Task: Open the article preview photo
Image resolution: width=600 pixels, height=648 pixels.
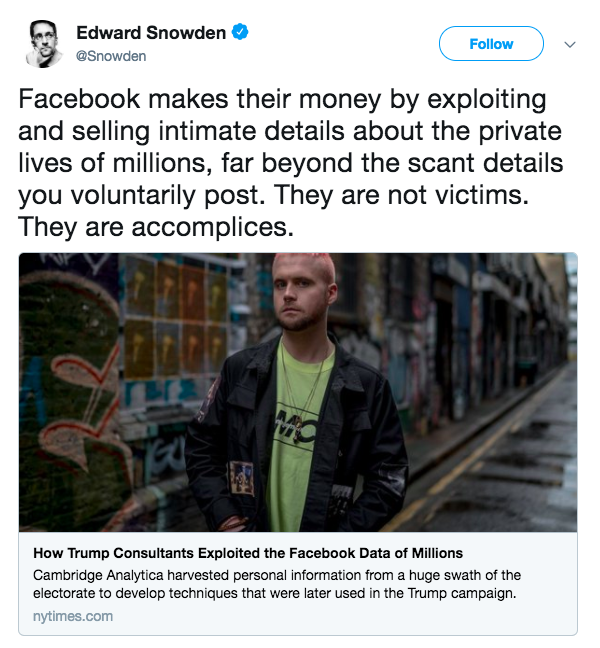Action: (x=298, y=392)
